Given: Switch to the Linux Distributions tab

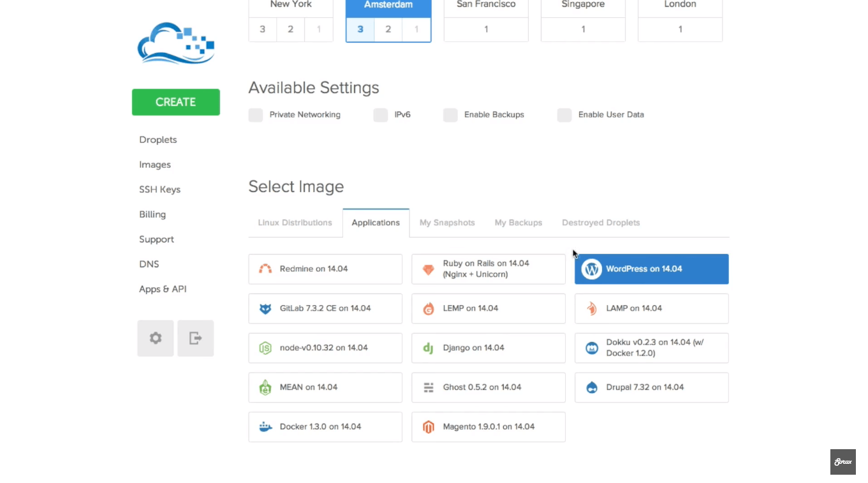Looking at the screenshot, I should (295, 223).
